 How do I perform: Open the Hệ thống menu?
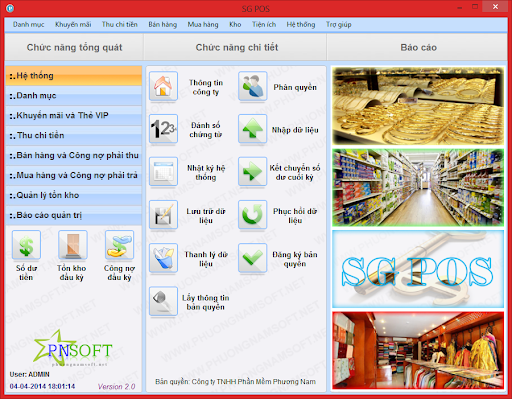(301, 24)
